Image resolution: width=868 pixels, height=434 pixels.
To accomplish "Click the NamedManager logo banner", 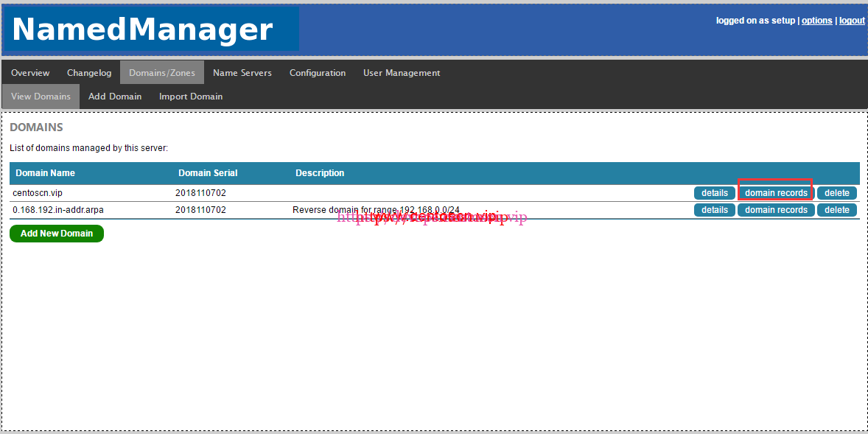I will pos(151,29).
